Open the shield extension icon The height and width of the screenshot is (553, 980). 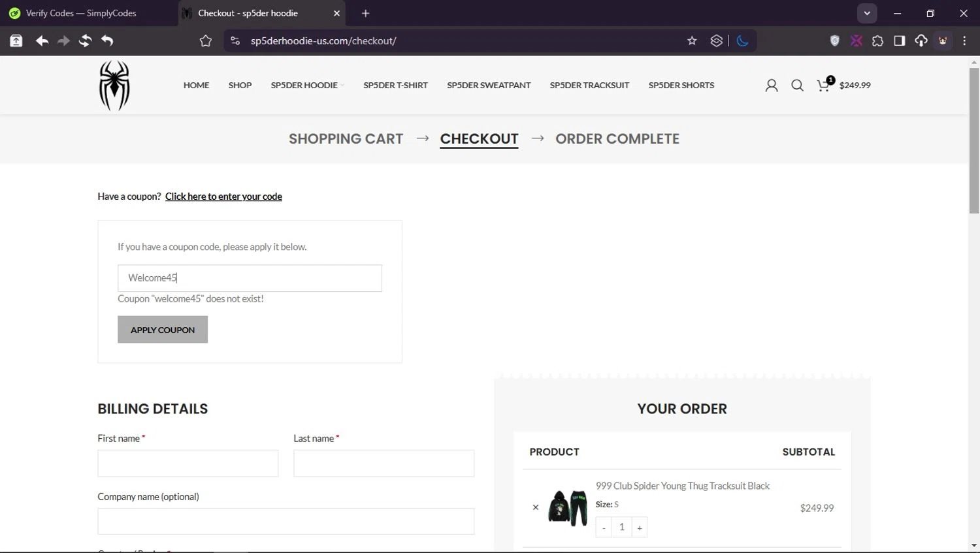(x=834, y=40)
